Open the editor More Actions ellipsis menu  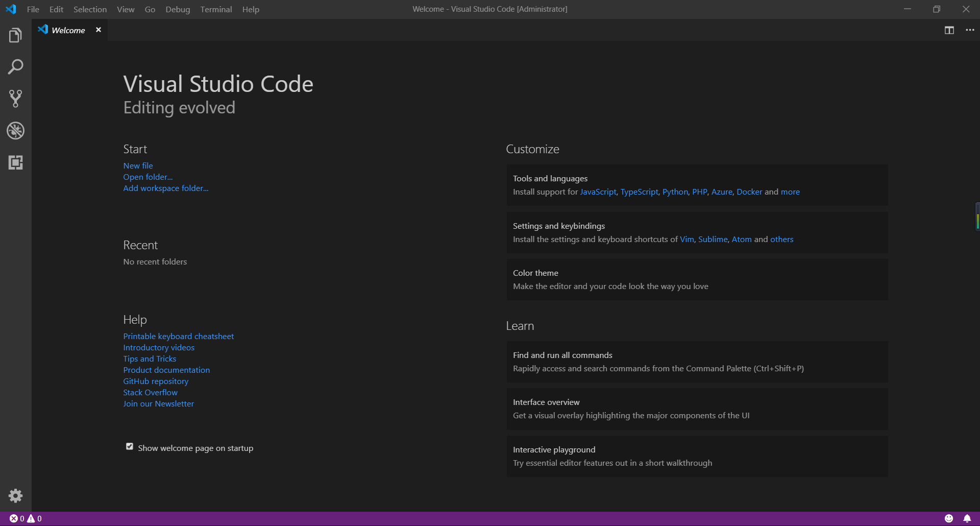(970, 30)
